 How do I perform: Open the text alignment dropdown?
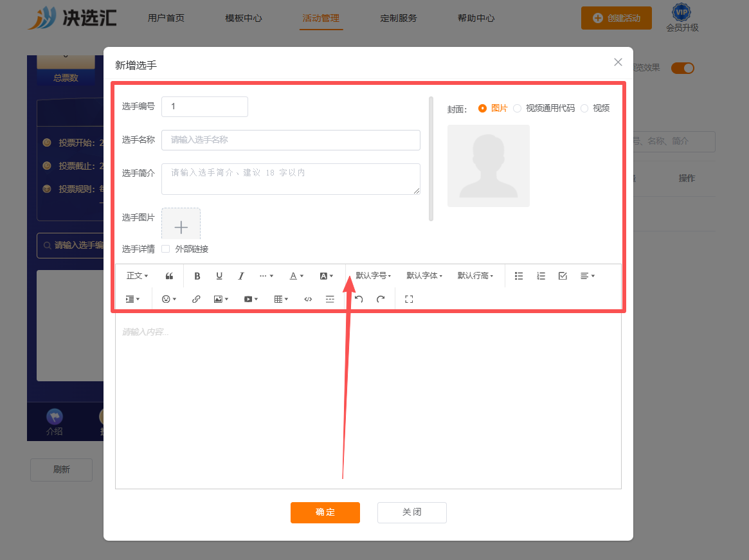pyautogui.click(x=588, y=276)
